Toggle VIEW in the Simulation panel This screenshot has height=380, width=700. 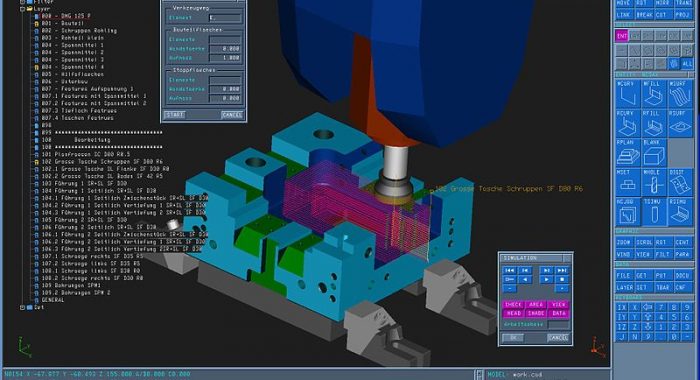558,305
